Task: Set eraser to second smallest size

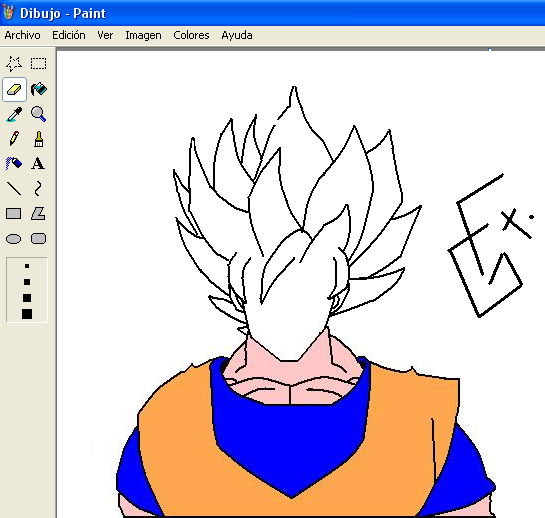Action: pos(27,282)
